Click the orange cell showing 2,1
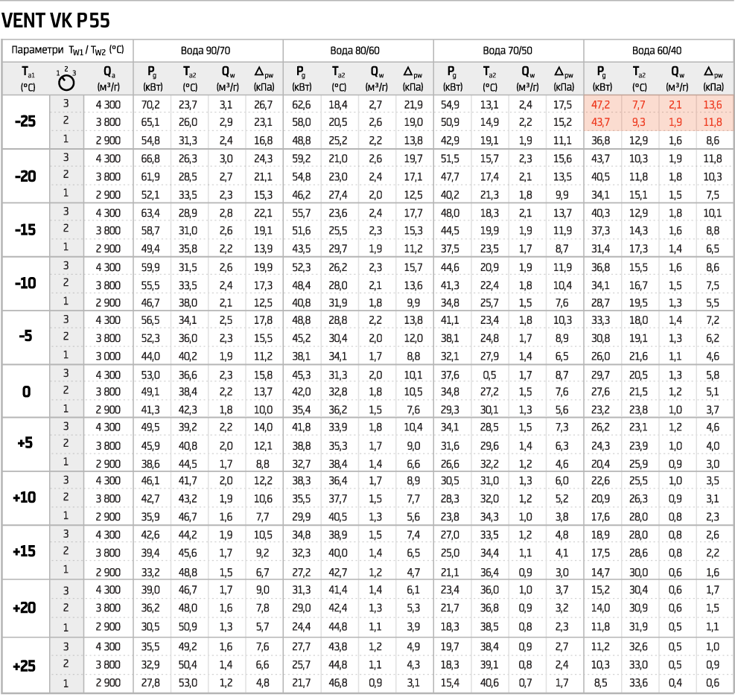Screen dimensions: 735x700 point(675,105)
